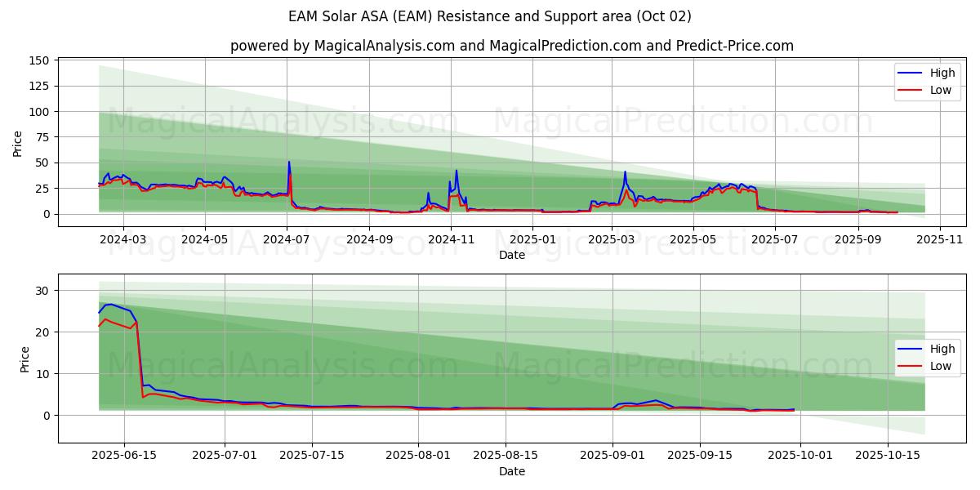This screenshot has height=490, width=980.
Task: Click the 2025-10-15 tick on bottom chart
Action: point(887,456)
